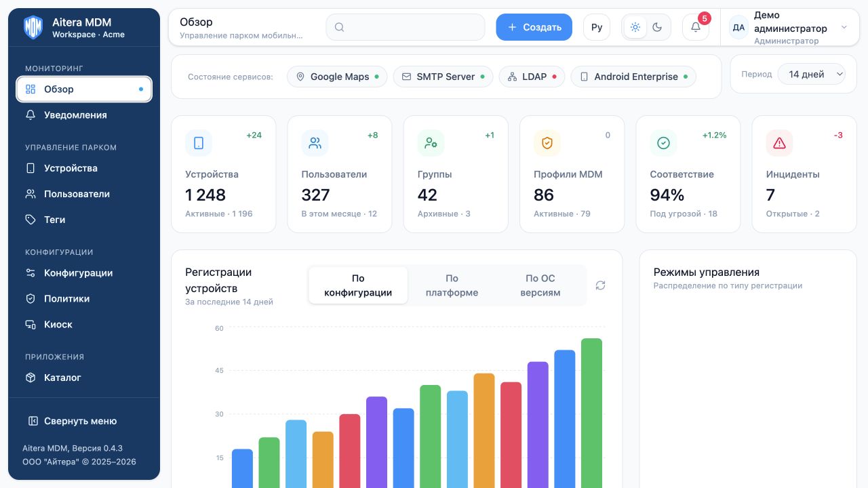
Task: Open Конфигурации menu item in the sidebar
Action: [x=84, y=273]
